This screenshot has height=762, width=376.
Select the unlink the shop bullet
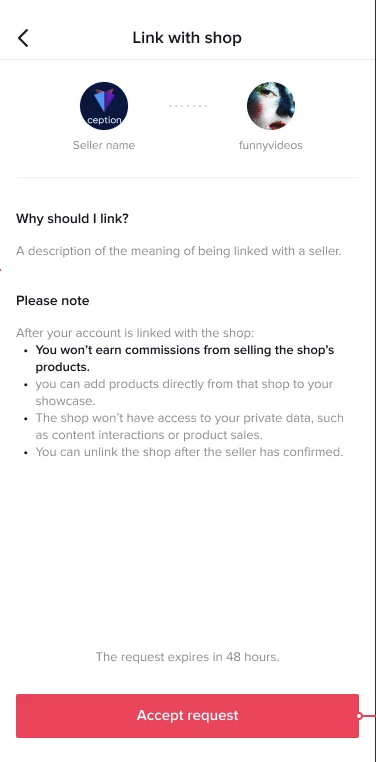189,452
